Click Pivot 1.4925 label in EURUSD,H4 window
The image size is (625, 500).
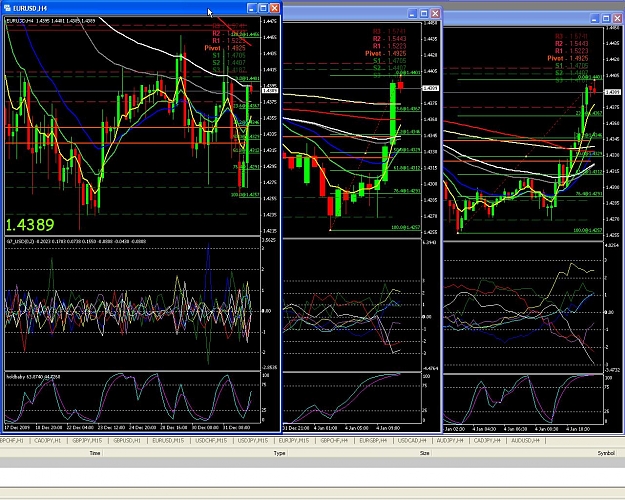point(225,48)
